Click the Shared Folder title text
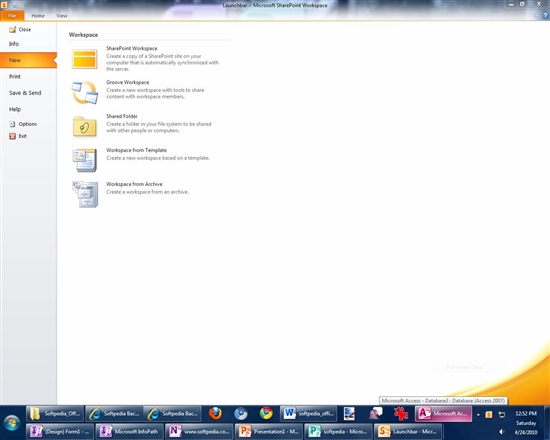Viewport: 550px width, 440px height. point(122,116)
